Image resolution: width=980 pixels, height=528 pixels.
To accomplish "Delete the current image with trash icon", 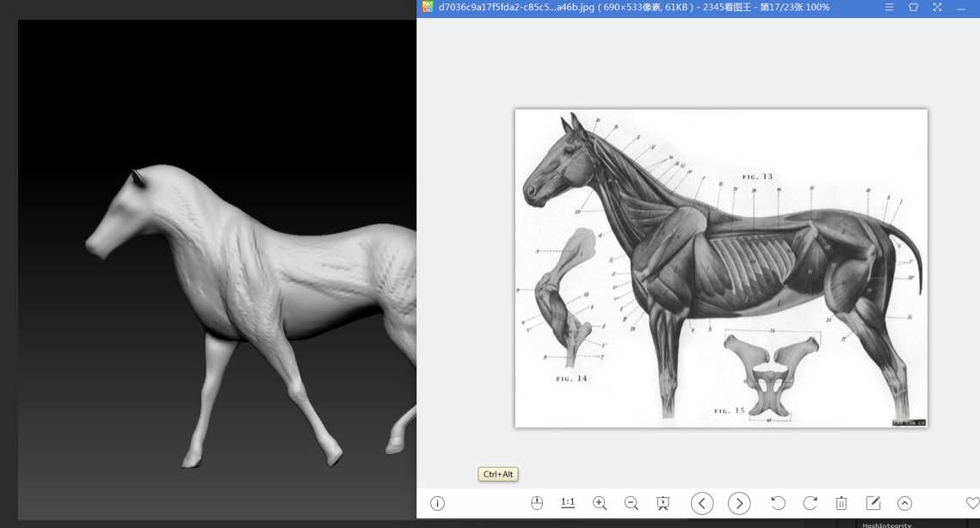I will click(x=841, y=503).
